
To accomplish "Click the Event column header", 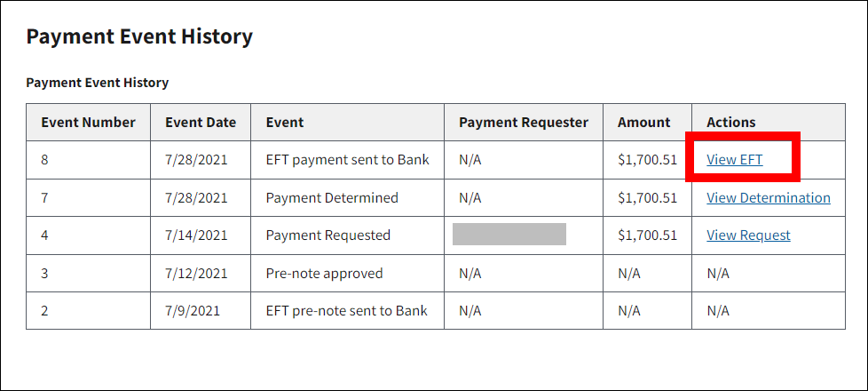I will point(284,122).
